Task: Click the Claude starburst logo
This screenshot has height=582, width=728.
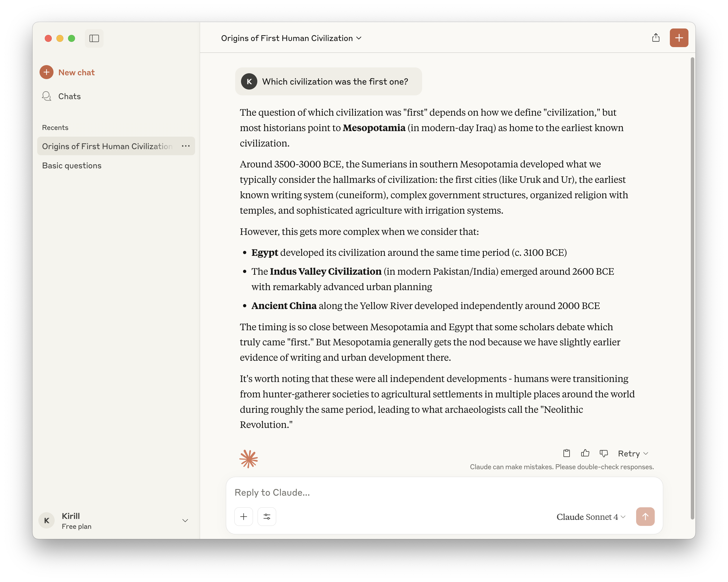Action: click(249, 458)
